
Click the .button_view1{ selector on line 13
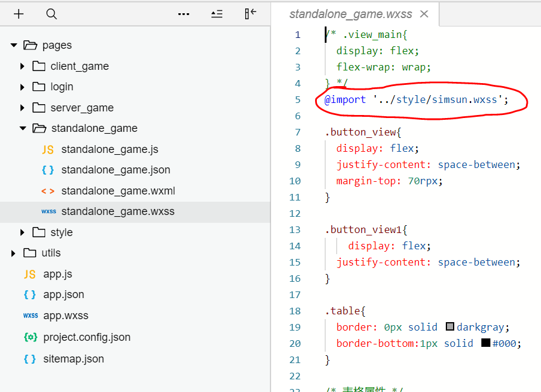coord(366,230)
